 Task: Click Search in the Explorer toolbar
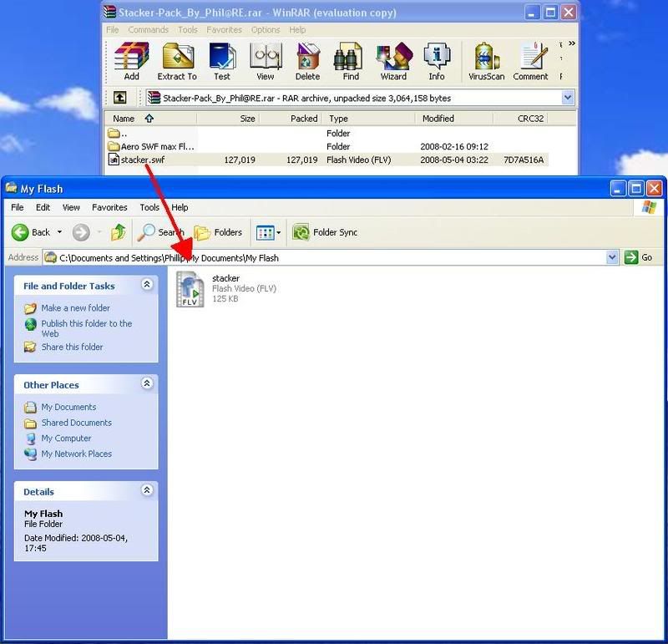[x=160, y=232]
